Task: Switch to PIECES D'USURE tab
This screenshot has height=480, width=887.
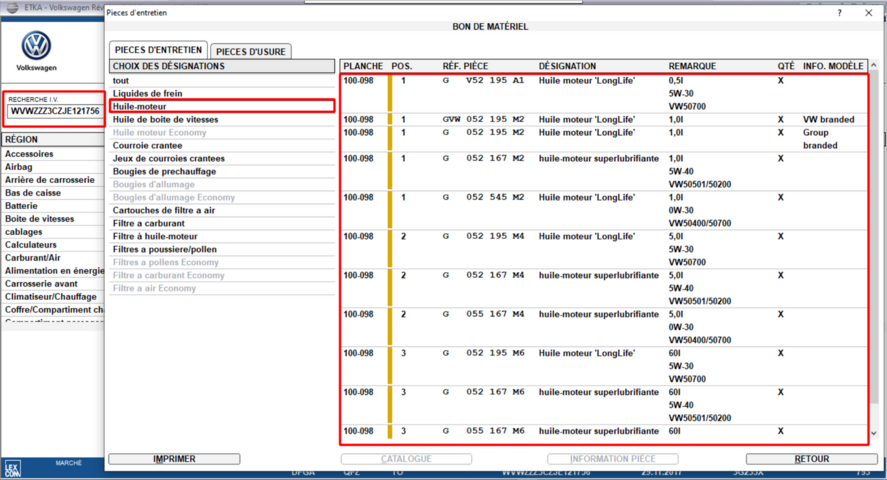Action: tap(251, 51)
